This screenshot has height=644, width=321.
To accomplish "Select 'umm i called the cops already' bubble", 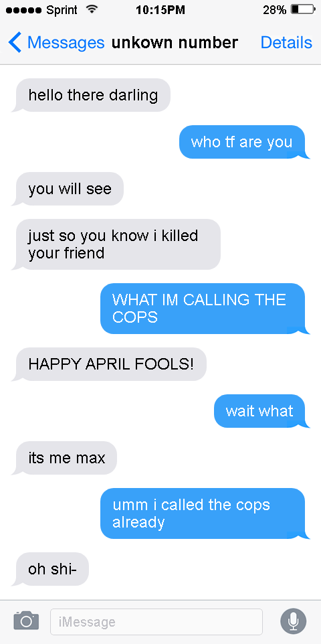I will pyautogui.click(x=205, y=513).
